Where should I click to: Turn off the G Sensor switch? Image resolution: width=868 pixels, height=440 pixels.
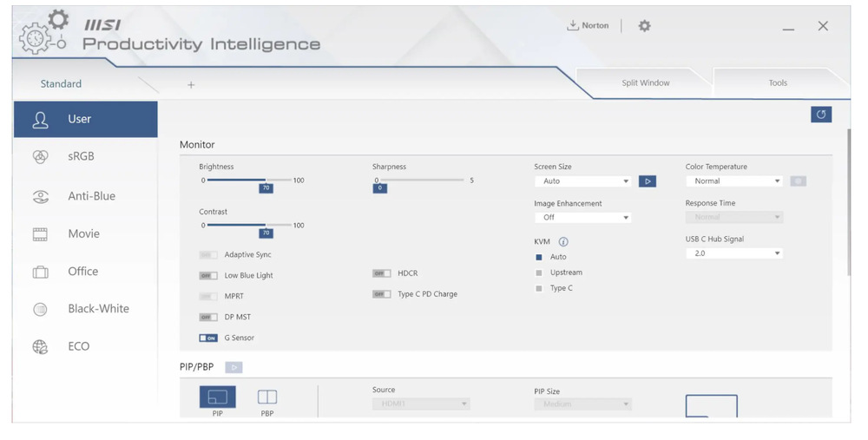tap(208, 338)
